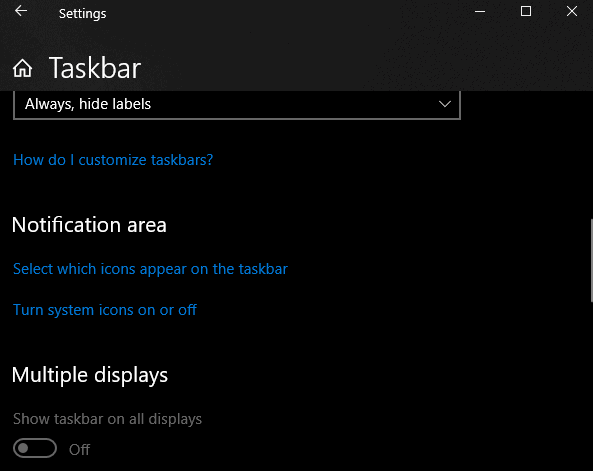
Task: Click the vertical scrollbar thumb
Action: click(591, 260)
